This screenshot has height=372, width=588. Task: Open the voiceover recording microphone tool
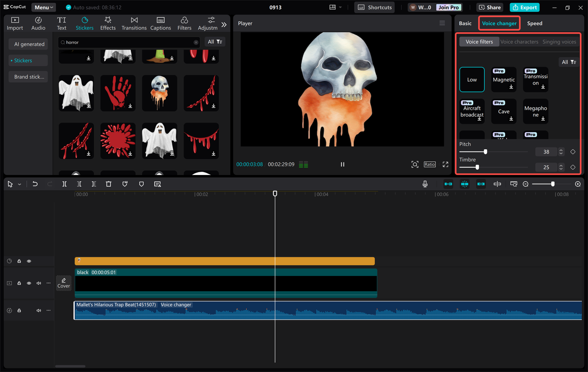(425, 184)
